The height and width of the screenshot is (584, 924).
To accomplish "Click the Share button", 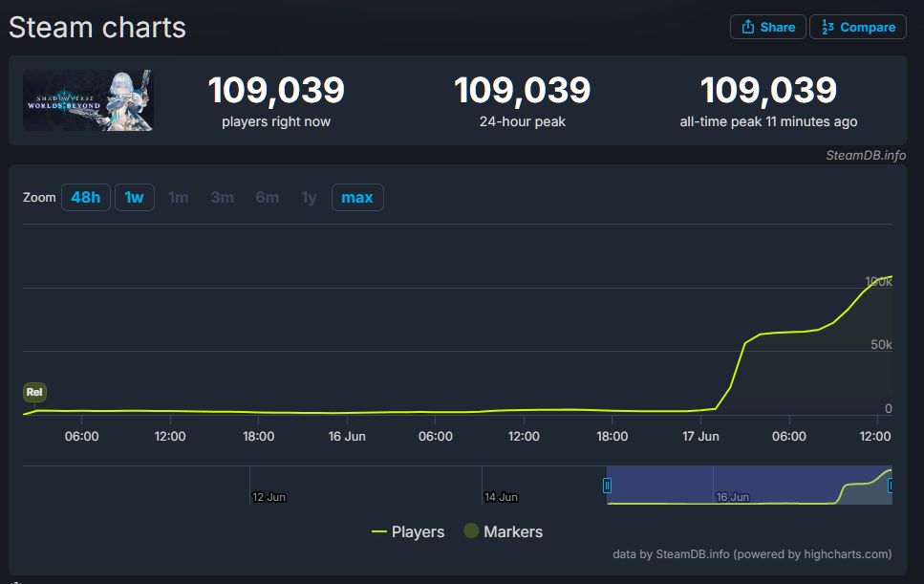I will point(767,27).
